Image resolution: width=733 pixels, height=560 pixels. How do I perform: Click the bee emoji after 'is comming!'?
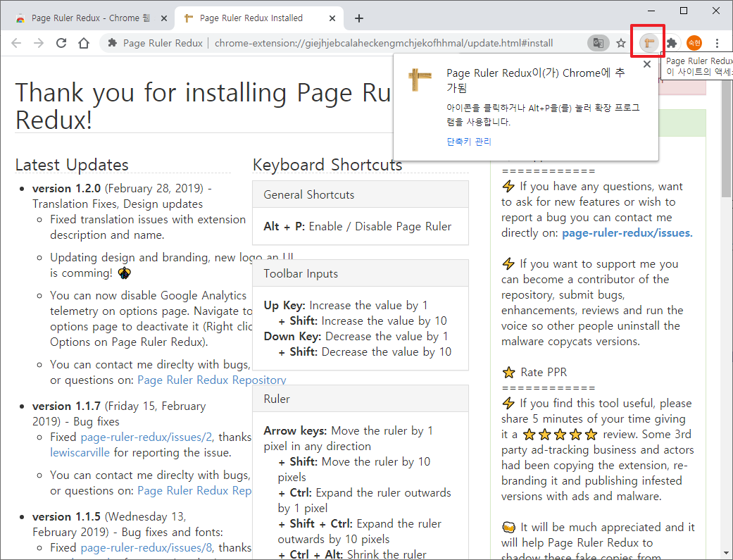125,273
